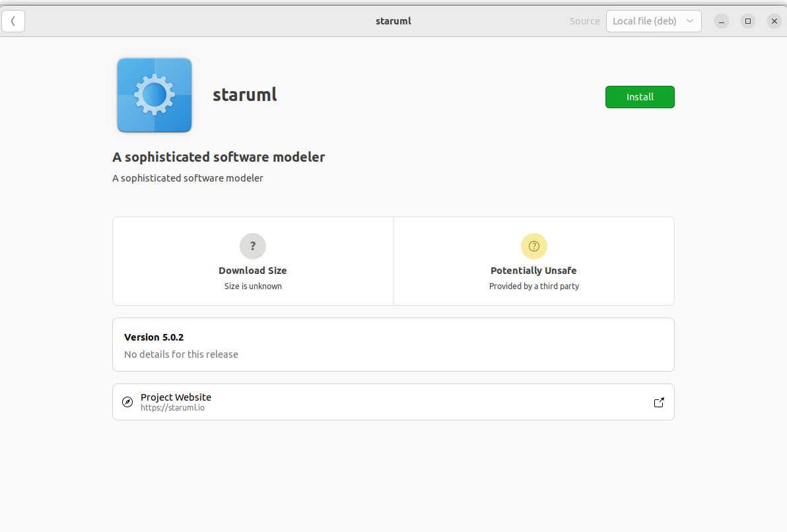
Task: Click the staruml gear application icon
Action: (154, 95)
